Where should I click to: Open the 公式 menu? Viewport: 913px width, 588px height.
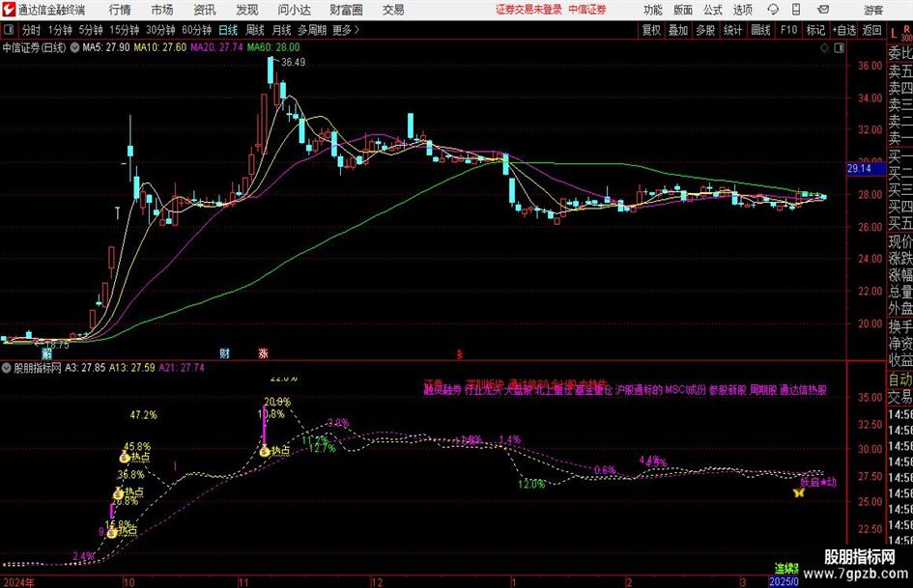pyautogui.click(x=713, y=10)
